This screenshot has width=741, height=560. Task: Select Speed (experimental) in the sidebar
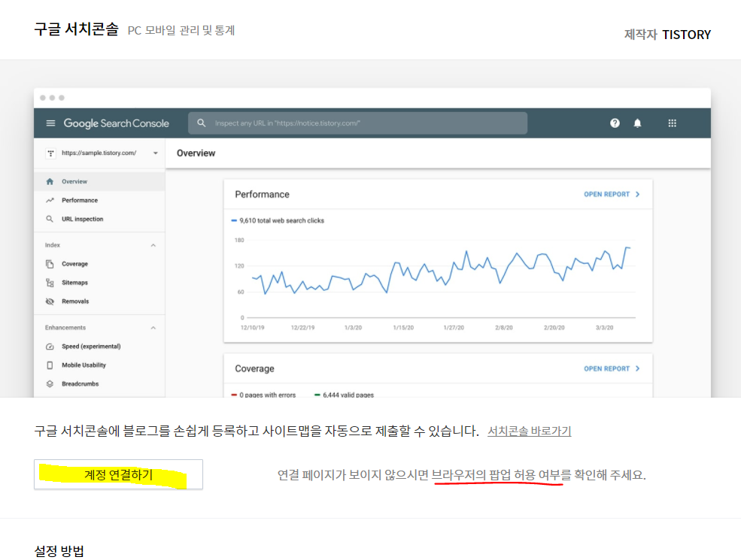100,347
